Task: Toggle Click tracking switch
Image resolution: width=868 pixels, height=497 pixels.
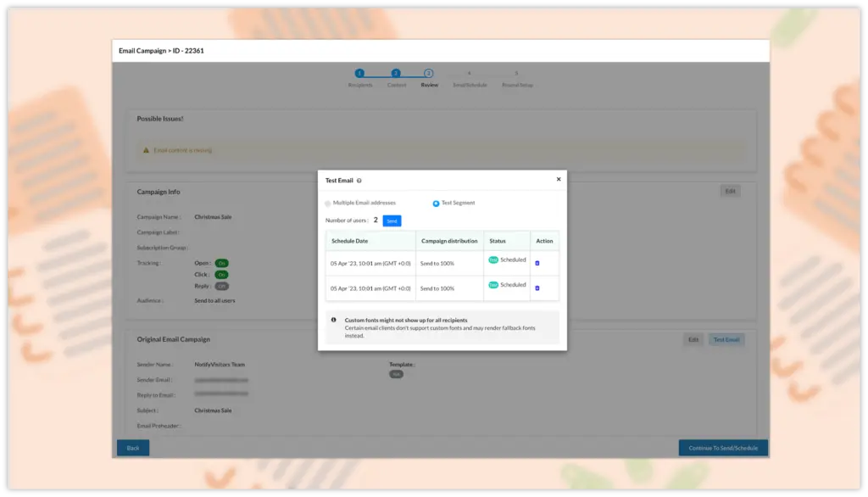Action: click(x=221, y=275)
